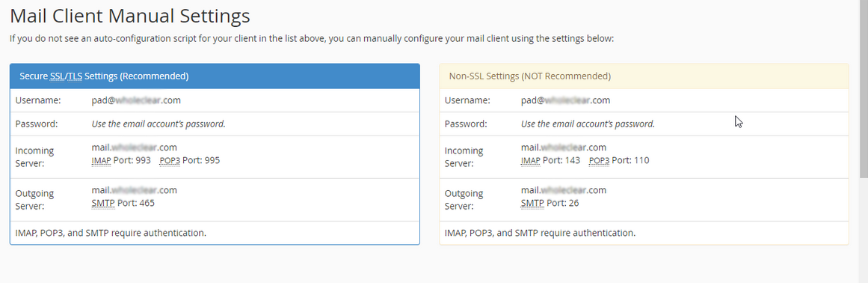The width and height of the screenshot is (868, 283).
Task: Click the username value in the Secure SSL/TLS panel
Action: pyautogui.click(x=136, y=101)
